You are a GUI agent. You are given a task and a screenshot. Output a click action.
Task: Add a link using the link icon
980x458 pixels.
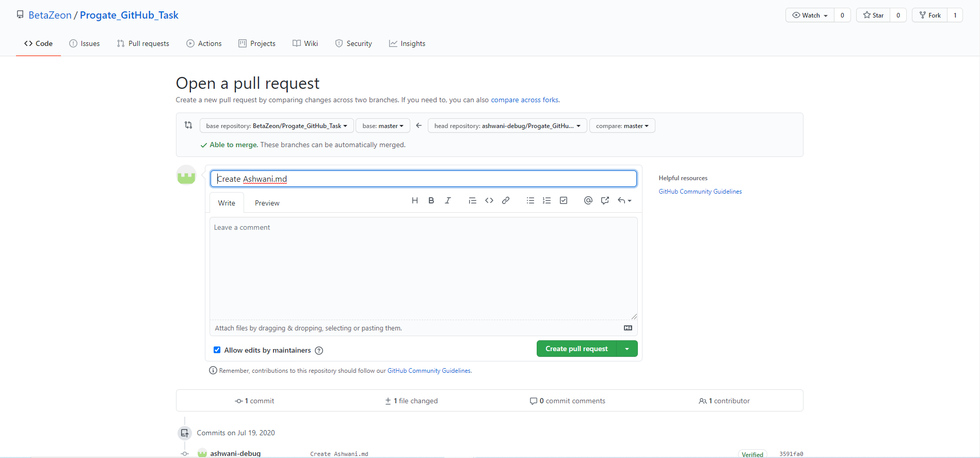506,201
